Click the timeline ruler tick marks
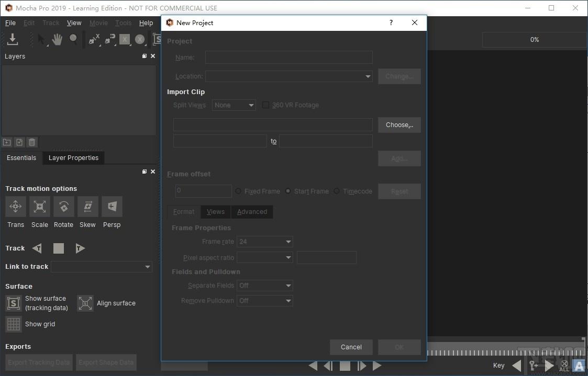This screenshot has height=376, width=588. [506, 353]
